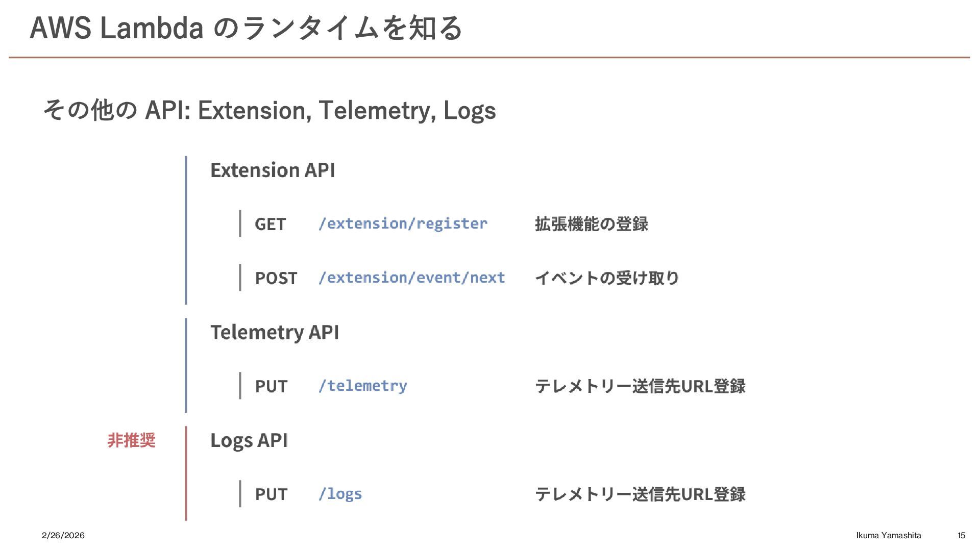
Task: Click the イベントの受け取り description
Action: click(x=606, y=278)
